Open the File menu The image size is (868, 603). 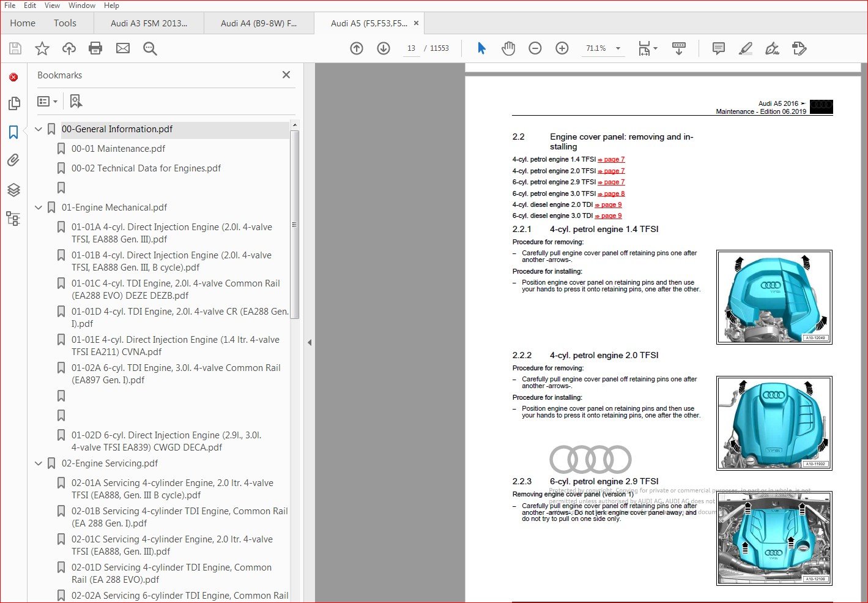10,6
